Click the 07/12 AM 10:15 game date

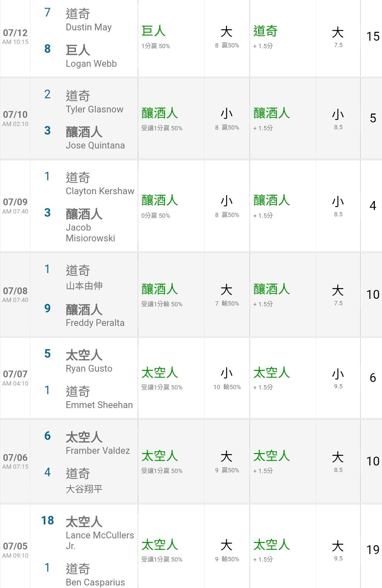click(15, 36)
